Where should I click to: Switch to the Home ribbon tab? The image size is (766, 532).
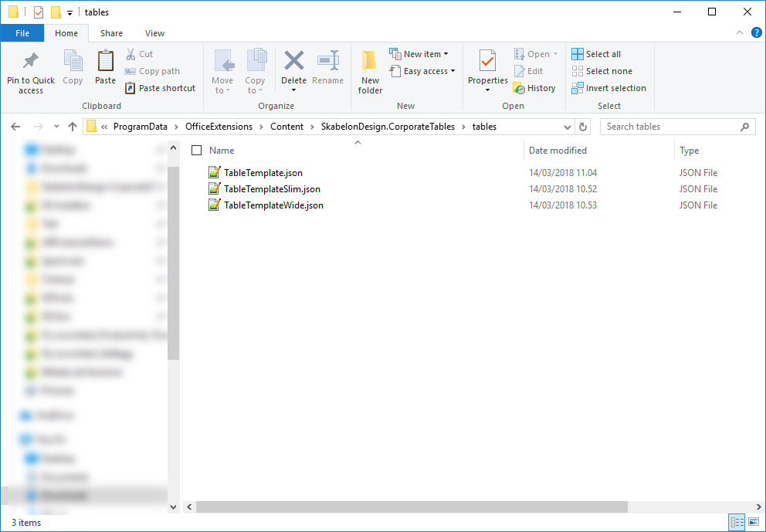tap(66, 33)
